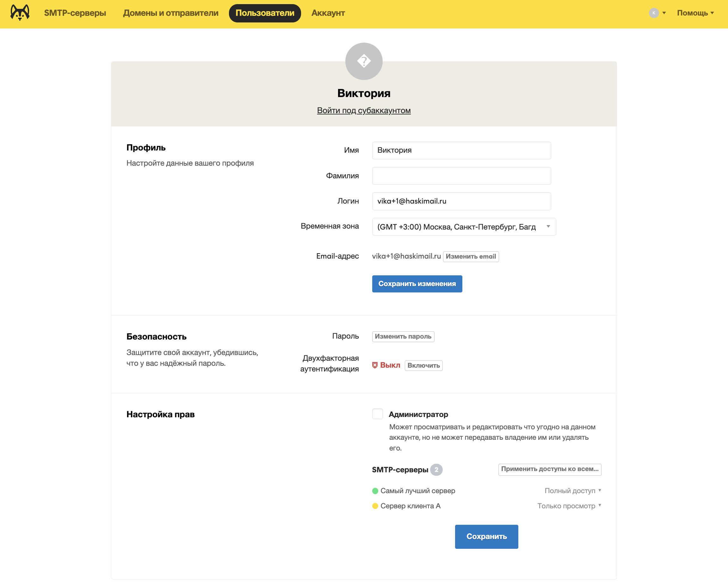Screen dimensions: 728x588
Task: Expand the user account dropdown arrow
Action: pyautogui.click(x=664, y=13)
